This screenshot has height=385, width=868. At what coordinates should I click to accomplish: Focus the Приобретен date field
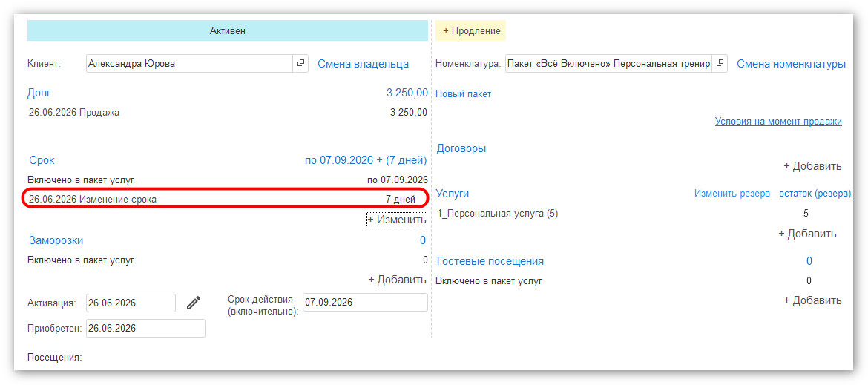point(145,328)
